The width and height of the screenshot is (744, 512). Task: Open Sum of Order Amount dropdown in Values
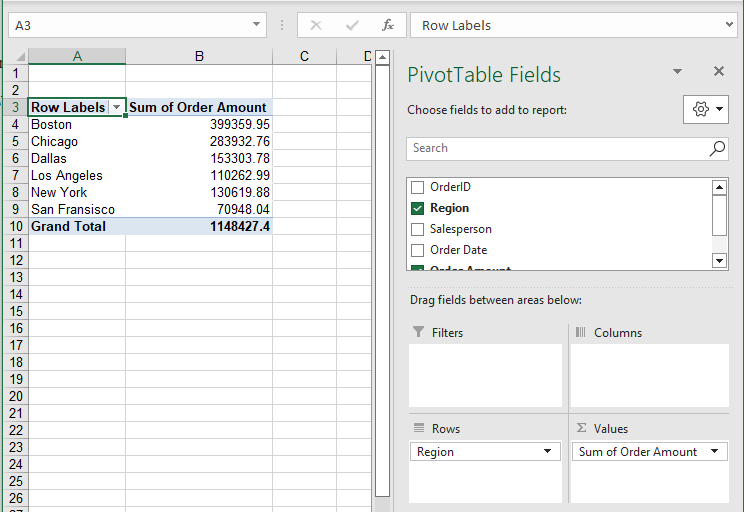coord(715,452)
